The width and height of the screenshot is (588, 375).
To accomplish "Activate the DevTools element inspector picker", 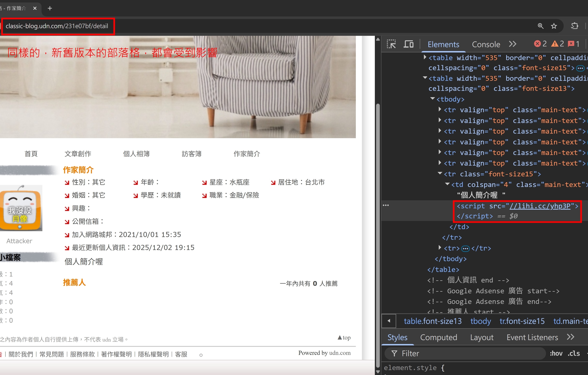I will (391, 44).
